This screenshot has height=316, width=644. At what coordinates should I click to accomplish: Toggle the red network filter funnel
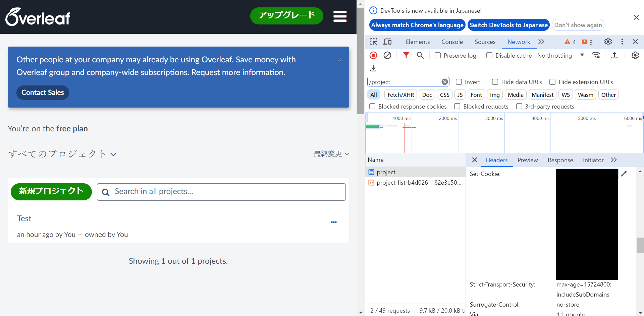click(406, 55)
